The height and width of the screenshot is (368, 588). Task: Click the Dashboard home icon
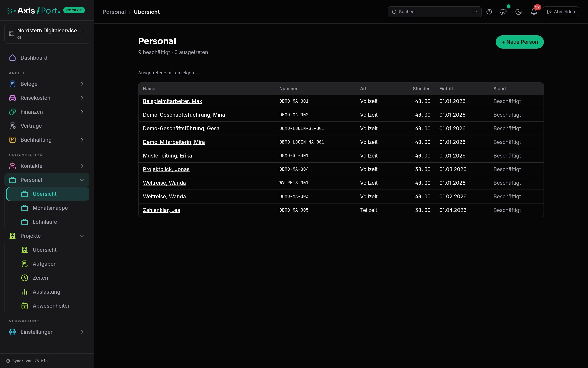[12, 58]
